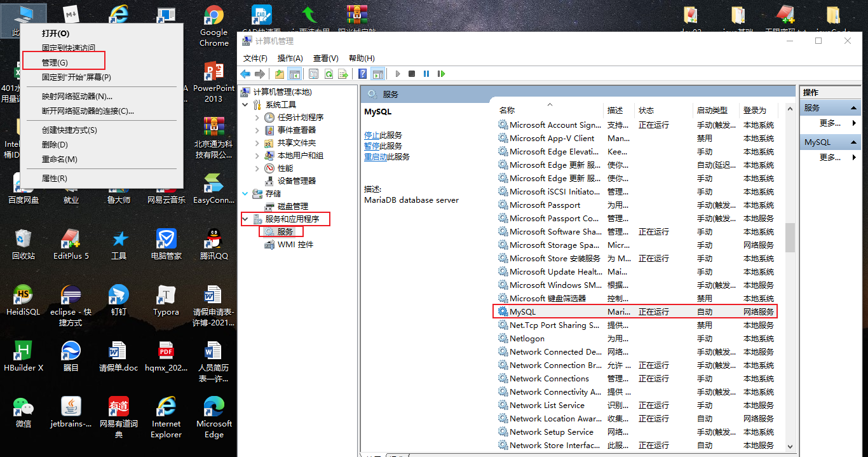The width and height of the screenshot is (868, 457).
Task: Click scrollbar down arrow in services list
Action: tap(790, 447)
